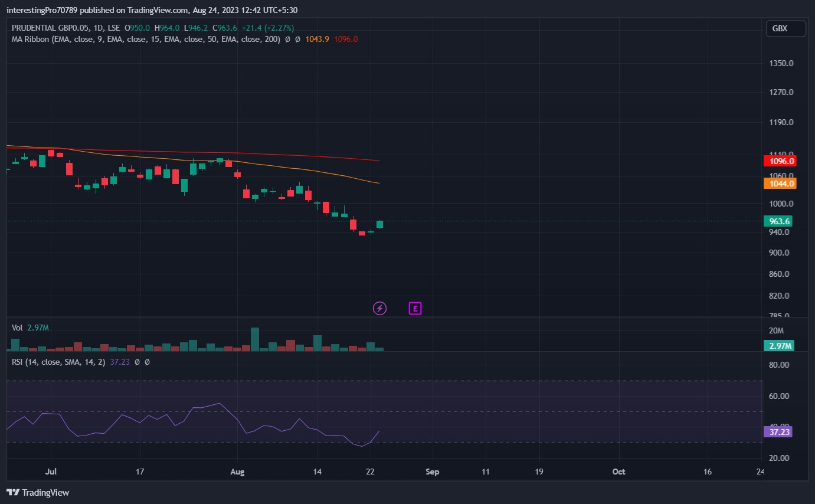Click the Sep label on time axis

pyautogui.click(x=433, y=472)
